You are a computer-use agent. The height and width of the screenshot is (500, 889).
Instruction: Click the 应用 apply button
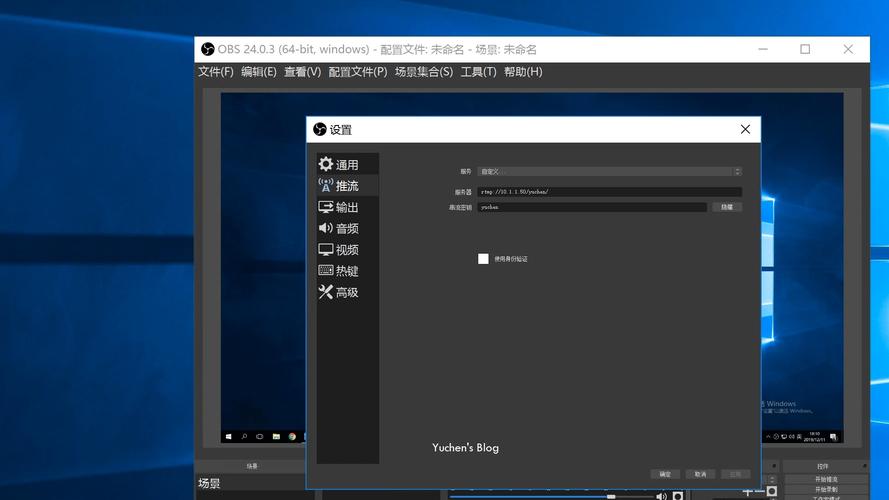735,474
